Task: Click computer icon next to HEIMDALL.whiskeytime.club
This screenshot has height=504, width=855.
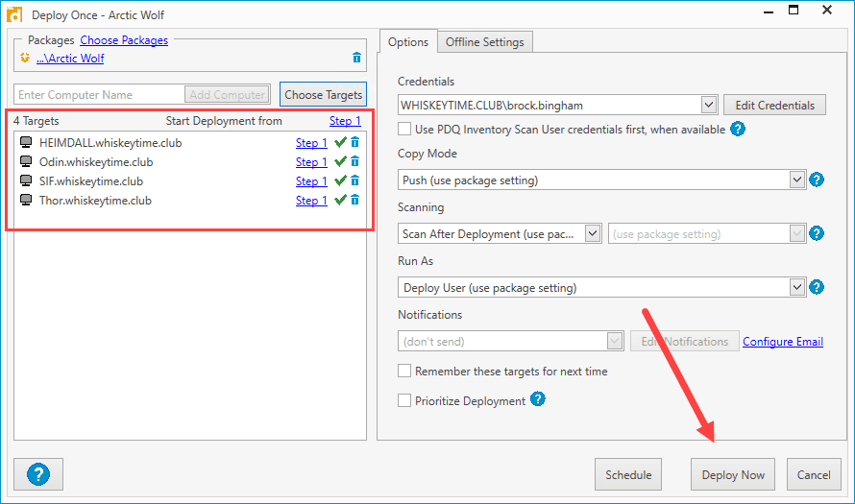Action: click(26, 143)
